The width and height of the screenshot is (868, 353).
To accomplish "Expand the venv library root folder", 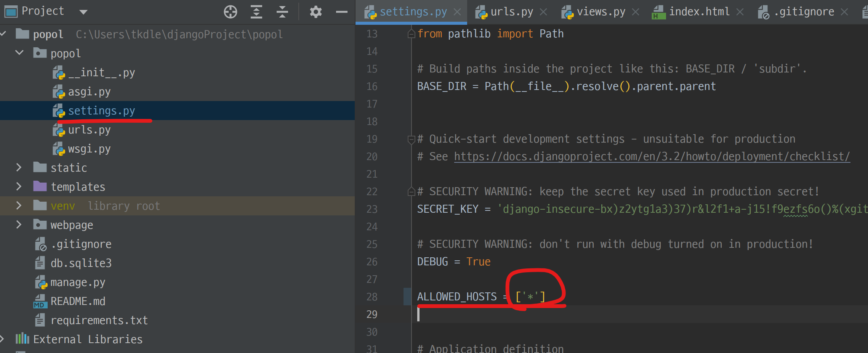I will (19, 205).
